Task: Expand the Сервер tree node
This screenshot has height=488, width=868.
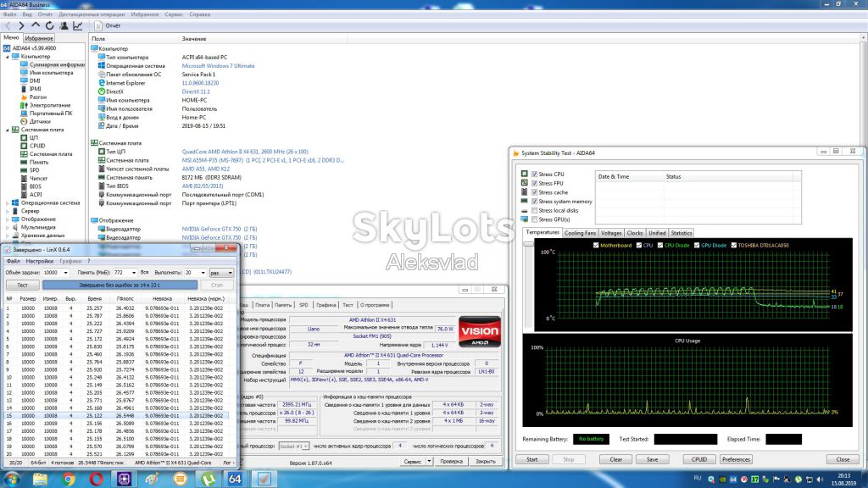Action: 8,211
